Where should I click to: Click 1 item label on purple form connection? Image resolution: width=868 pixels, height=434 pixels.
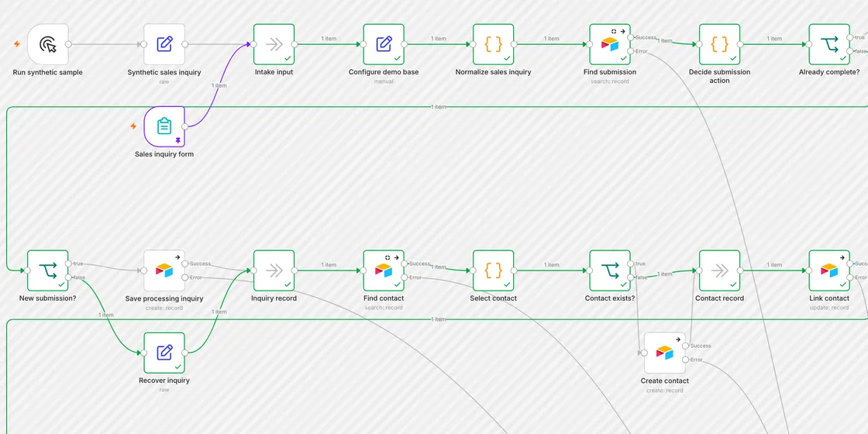point(219,86)
